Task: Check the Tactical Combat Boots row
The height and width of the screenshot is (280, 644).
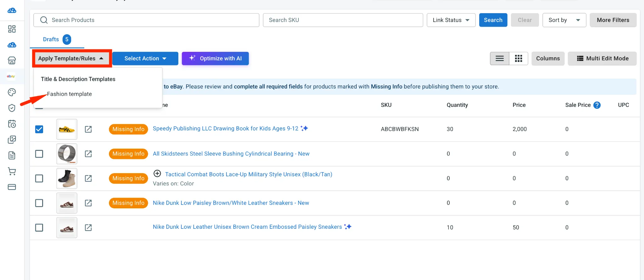Action: point(39,178)
